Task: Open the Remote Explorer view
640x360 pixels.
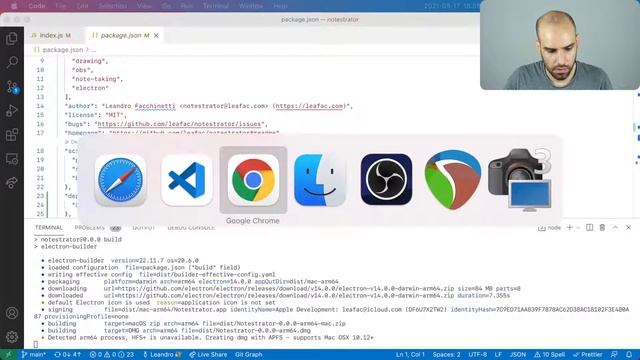Action: click(x=12, y=158)
